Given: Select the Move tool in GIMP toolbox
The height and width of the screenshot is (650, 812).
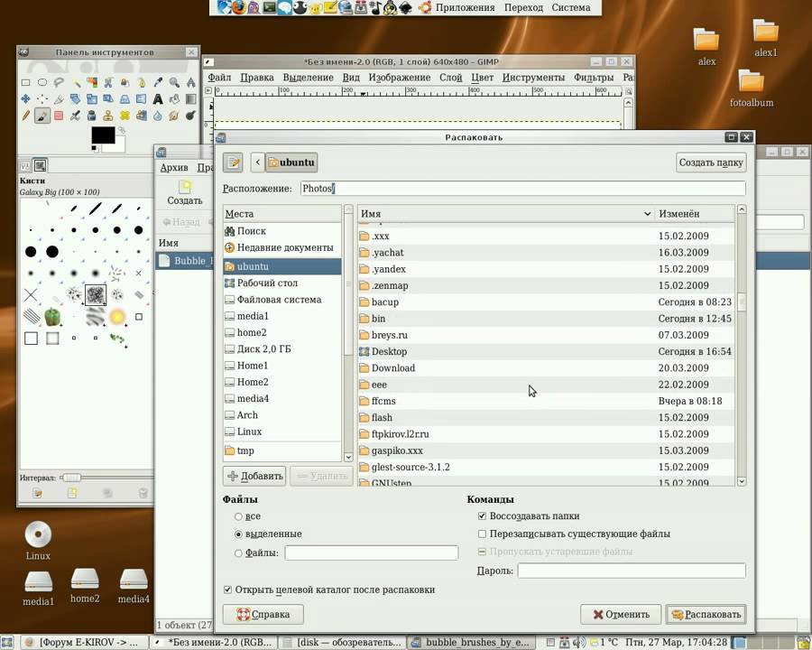Looking at the screenshot, I should coord(25,98).
